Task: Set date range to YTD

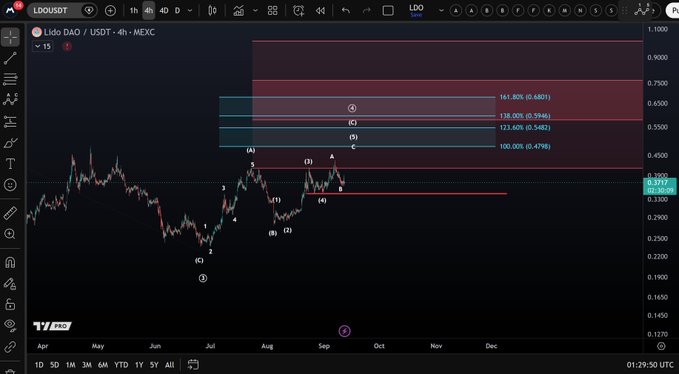Action: (x=121, y=365)
